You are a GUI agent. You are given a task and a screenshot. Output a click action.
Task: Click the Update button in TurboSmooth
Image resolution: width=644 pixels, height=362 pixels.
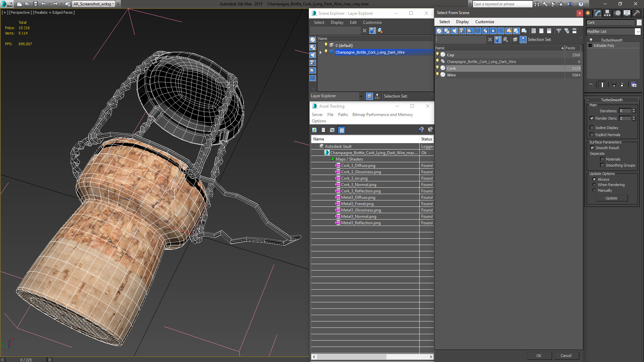click(611, 198)
